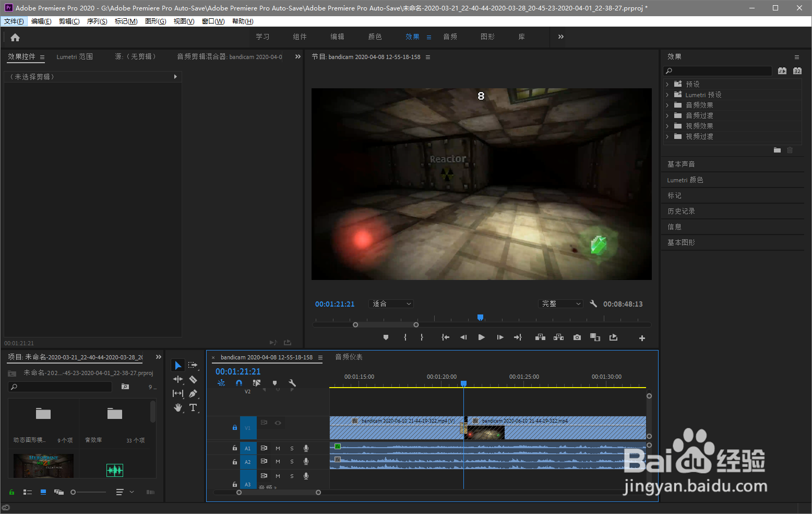Screen dimensions: 812x514
Task: Expand the 视频效果 folder
Action: (x=667, y=126)
